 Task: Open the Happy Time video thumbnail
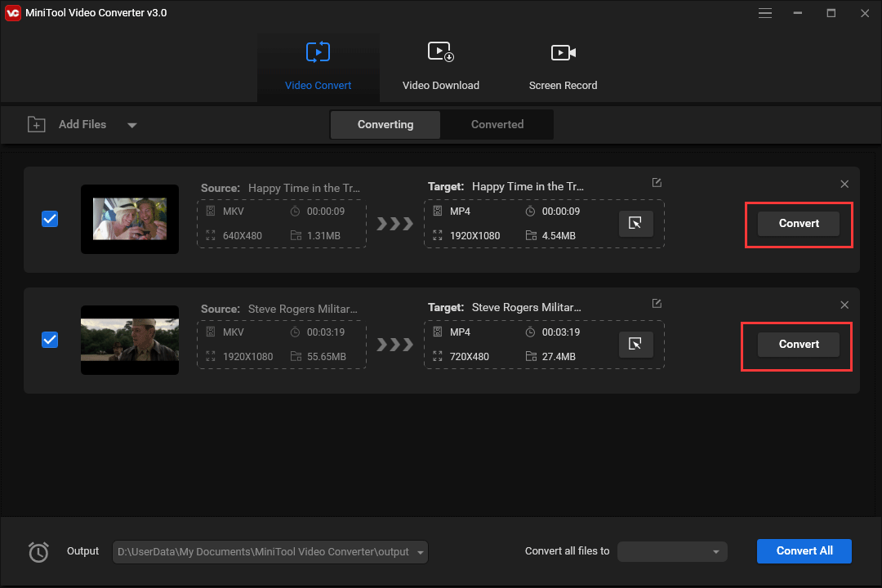[x=129, y=219]
